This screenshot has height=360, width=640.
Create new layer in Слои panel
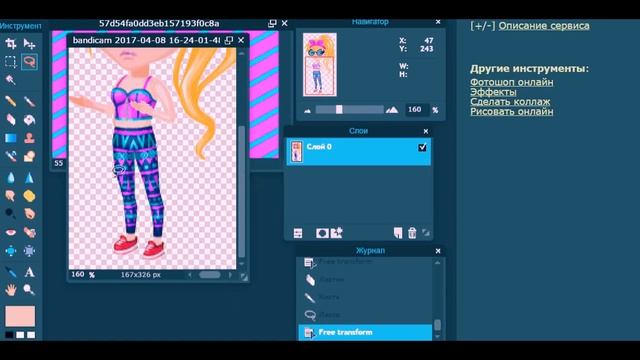398,233
